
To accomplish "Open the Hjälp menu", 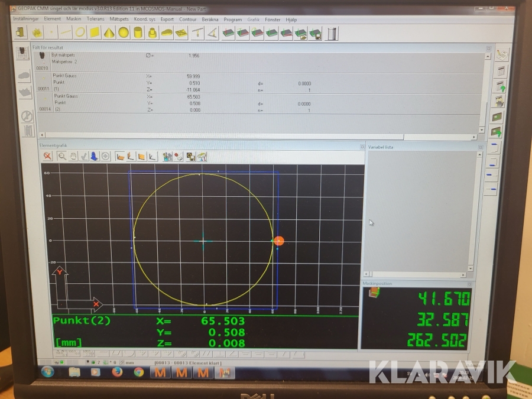I will [x=291, y=20].
